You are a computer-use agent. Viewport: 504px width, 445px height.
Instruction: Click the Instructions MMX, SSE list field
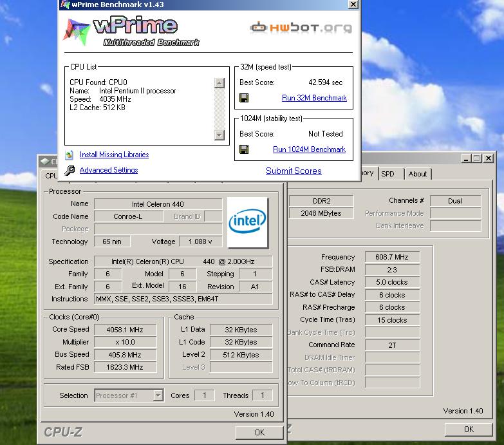coord(183,299)
